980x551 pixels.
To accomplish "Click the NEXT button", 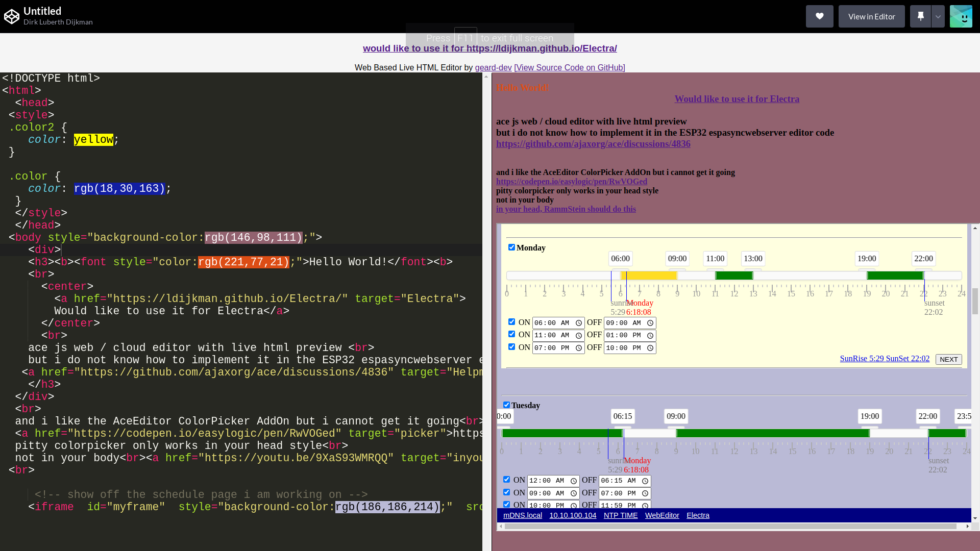I will pos(948,359).
